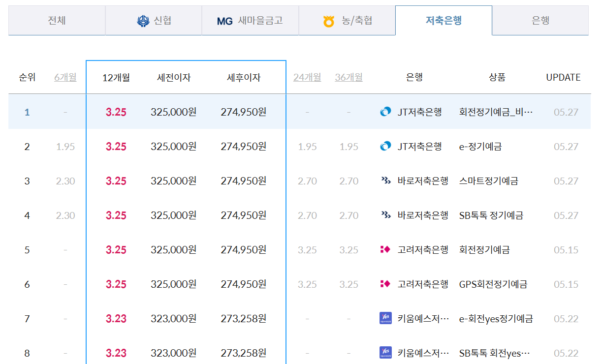Click the 3.25 rate in rank 1 row
602x364 pixels.
116,112
